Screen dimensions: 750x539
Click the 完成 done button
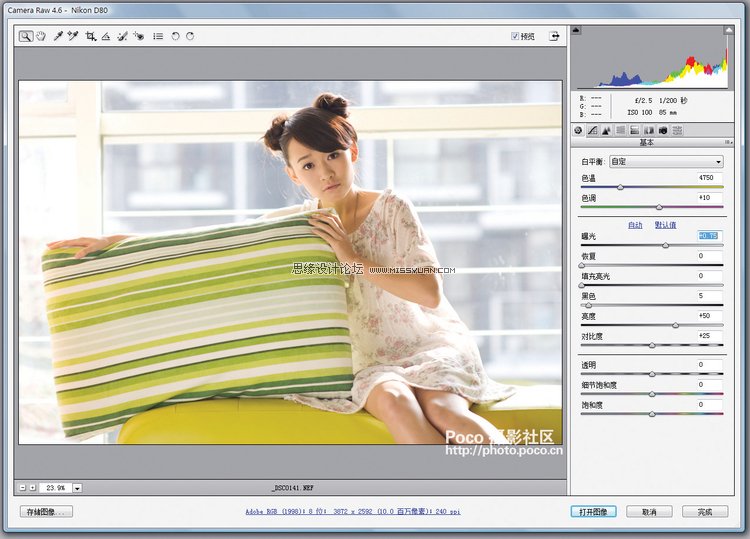click(x=705, y=512)
